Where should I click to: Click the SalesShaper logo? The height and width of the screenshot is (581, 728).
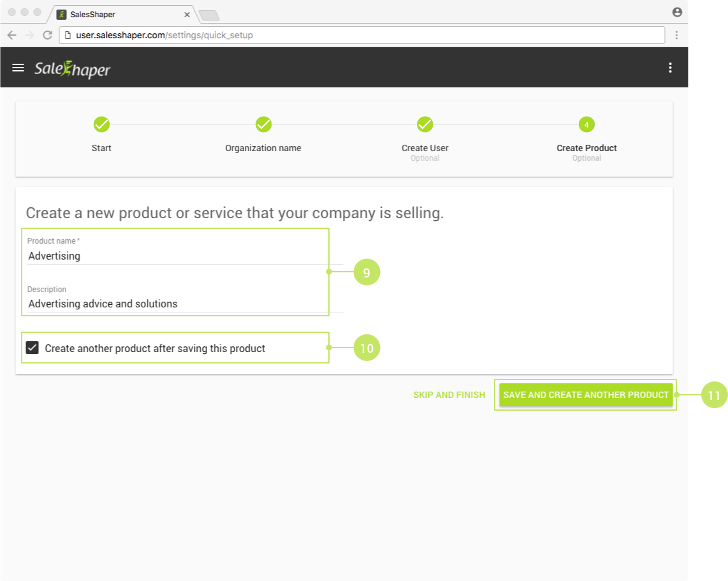point(73,69)
